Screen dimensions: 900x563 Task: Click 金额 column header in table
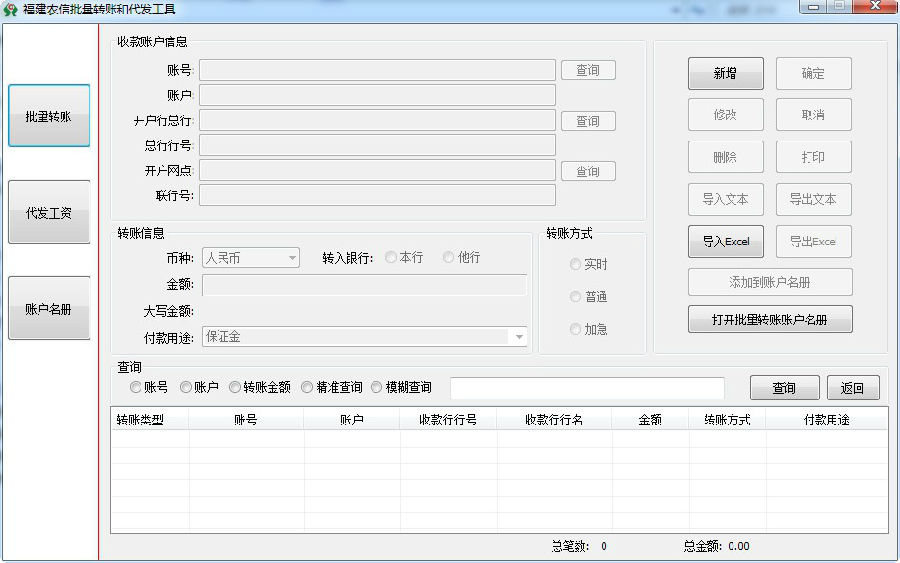650,420
